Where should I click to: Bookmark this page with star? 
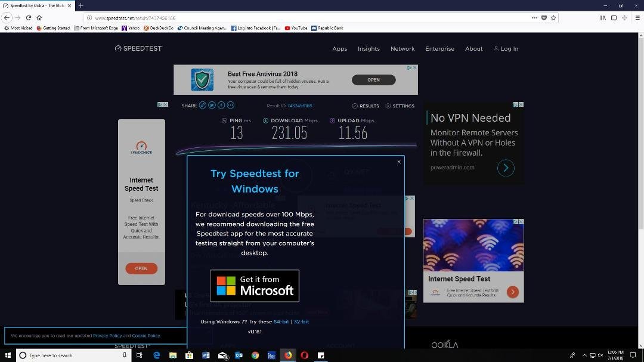pyautogui.click(x=553, y=18)
